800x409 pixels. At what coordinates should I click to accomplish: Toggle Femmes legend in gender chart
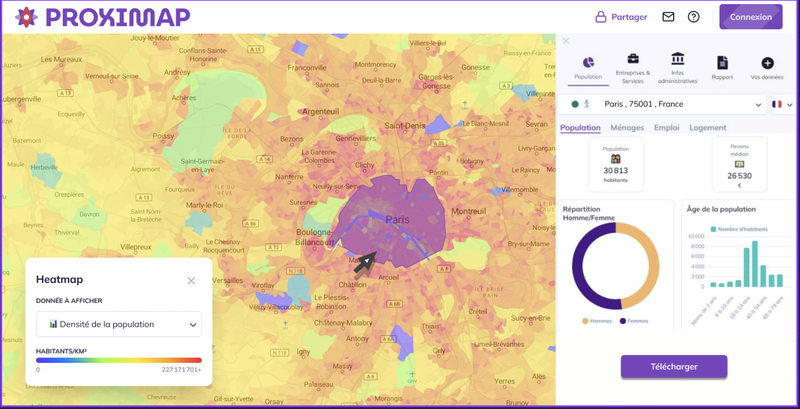(x=637, y=321)
